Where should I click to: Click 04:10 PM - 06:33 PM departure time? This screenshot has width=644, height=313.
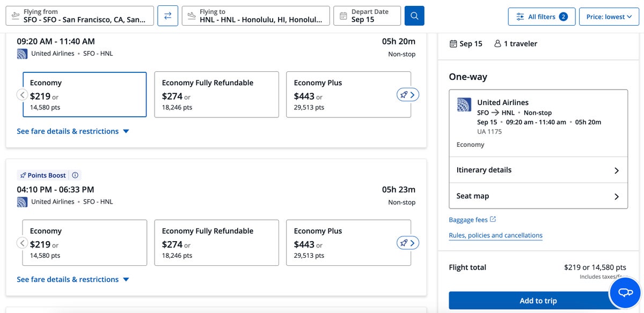click(x=55, y=190)
